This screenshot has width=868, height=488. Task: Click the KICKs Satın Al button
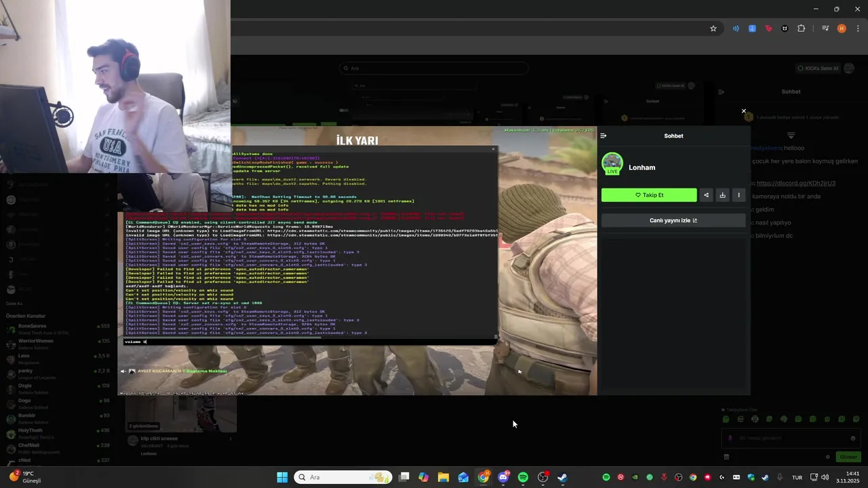pos(818,68)
